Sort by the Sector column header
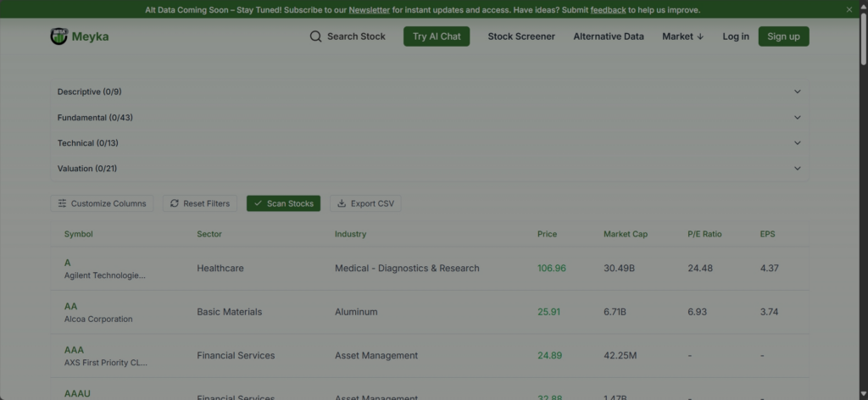Viewport: 868px width, 400px height. 209,234
